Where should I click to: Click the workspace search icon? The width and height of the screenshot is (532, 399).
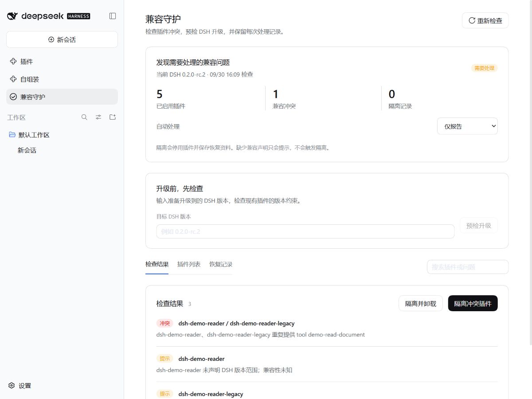(x=84, y=117)
